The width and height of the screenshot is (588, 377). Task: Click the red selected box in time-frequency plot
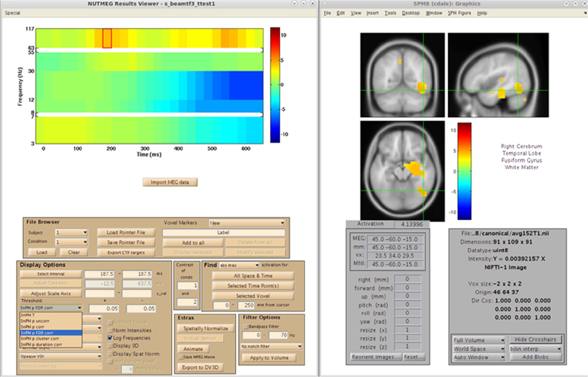coord(107,38)
